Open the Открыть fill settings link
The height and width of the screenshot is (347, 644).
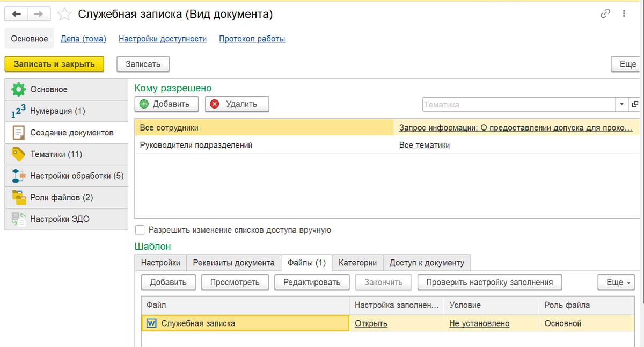tap(371, 323)
